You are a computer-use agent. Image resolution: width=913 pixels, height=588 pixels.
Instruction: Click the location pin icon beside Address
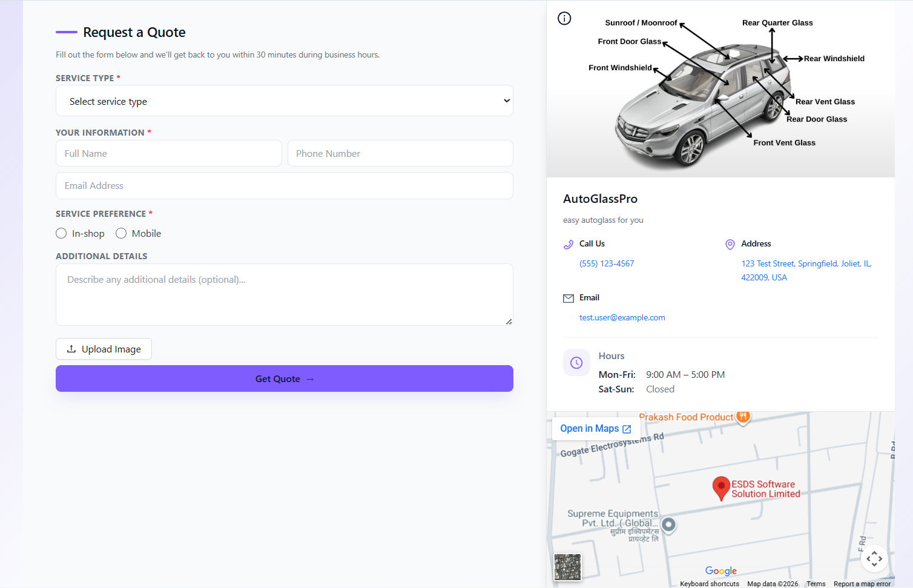[730, 245]
